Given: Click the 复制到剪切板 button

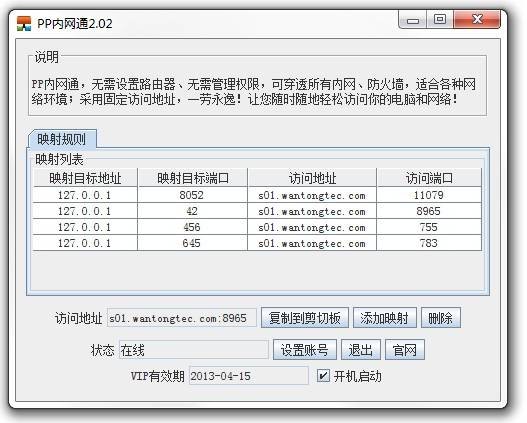Looking at the screenshot, I should tap(305, 318).
